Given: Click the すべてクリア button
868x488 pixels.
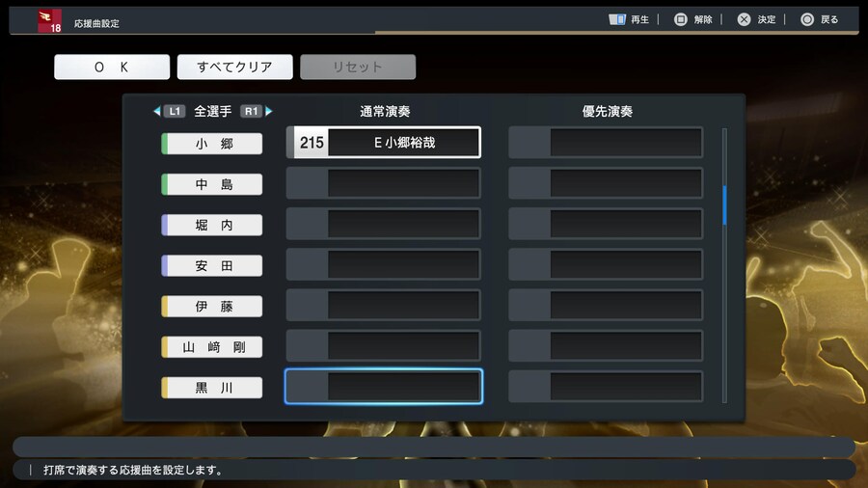Looking at the screenshot, I should [x=234, y=67].
